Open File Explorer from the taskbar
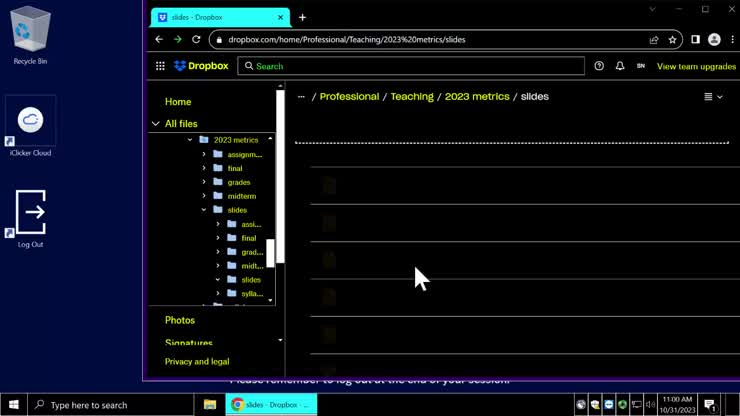Screen dimensions: 740x416 [x=210, y=405]
